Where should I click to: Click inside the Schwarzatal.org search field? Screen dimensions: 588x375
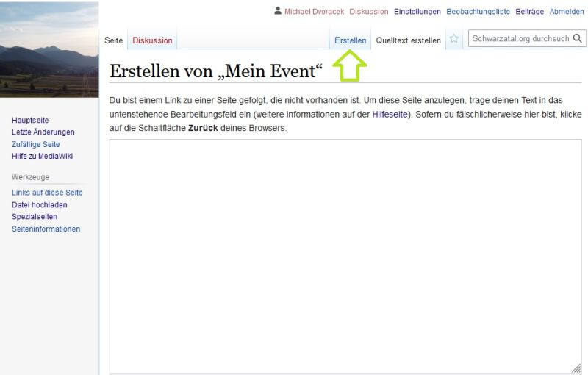(x=520, y=39)
